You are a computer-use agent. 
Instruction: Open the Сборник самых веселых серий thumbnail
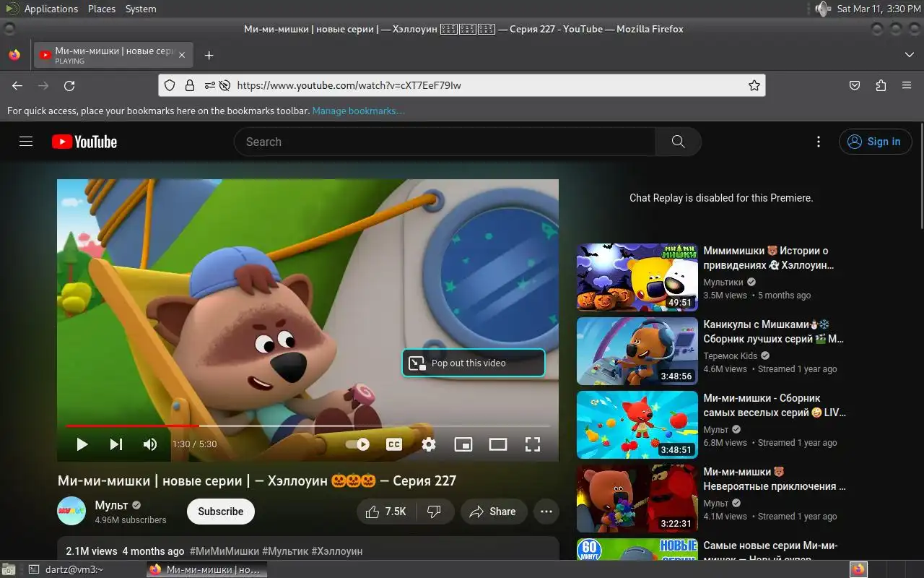coord(637,425)
